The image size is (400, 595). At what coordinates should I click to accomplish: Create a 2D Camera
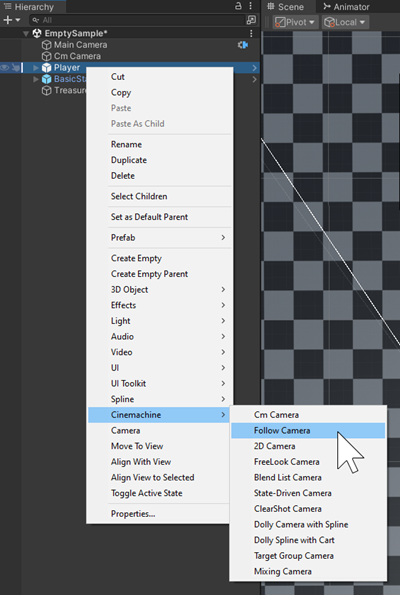pos(308,446)
